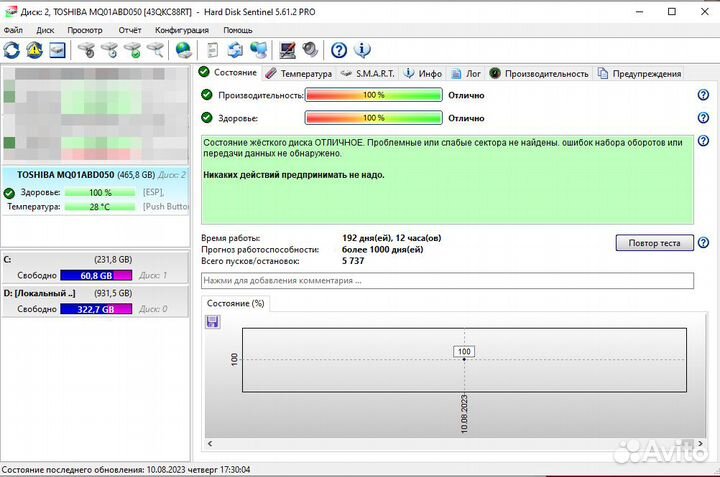Click the green health status message box
This screenshot has width=720, height=477.
click(x=447, y=180)
